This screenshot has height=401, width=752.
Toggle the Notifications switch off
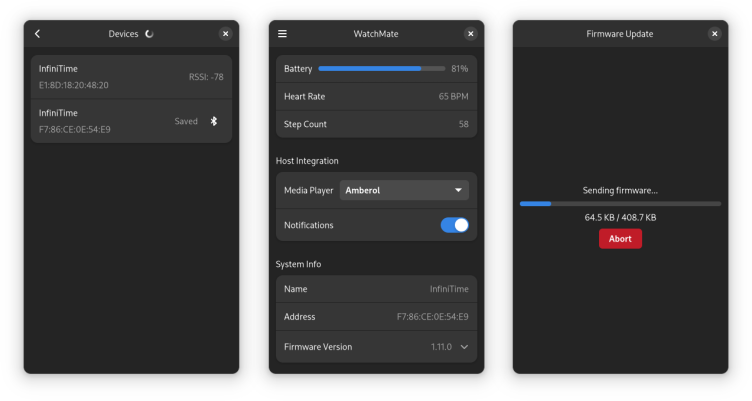pyautogui.click(x=454, y=225)
